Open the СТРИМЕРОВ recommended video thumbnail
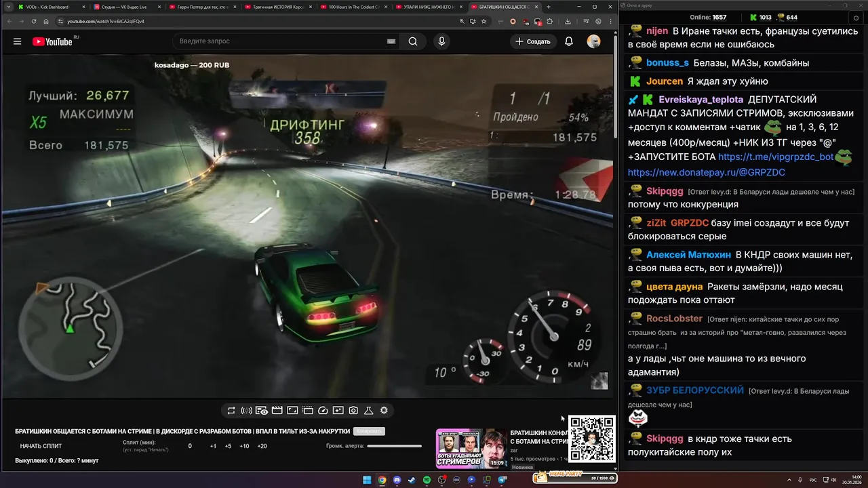The height and width of the screenshot is (488, 868). click(471, 449)
